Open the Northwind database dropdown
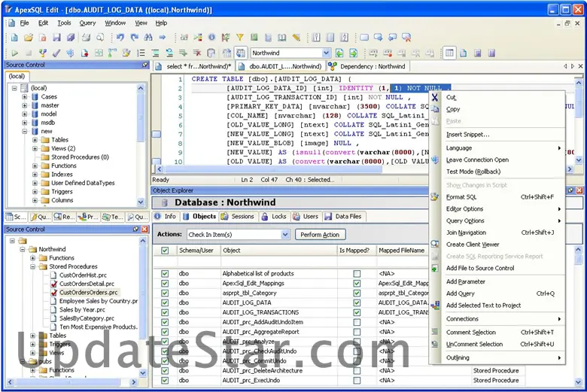 (x=326, y=53)
